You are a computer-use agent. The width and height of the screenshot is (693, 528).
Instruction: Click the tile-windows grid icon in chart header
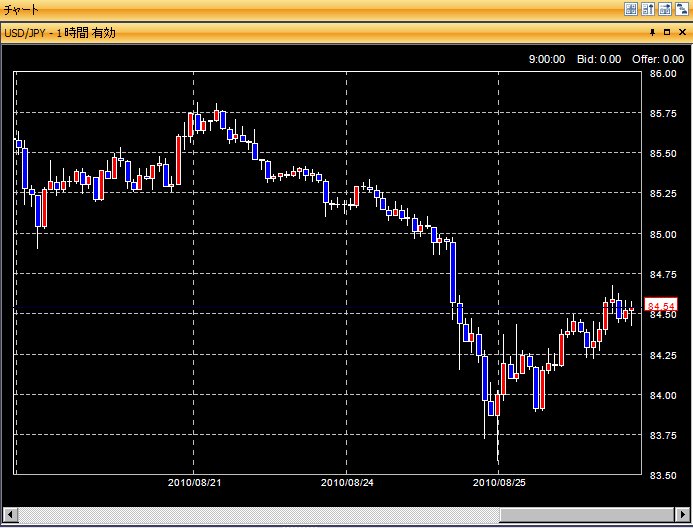coord(631,8)
